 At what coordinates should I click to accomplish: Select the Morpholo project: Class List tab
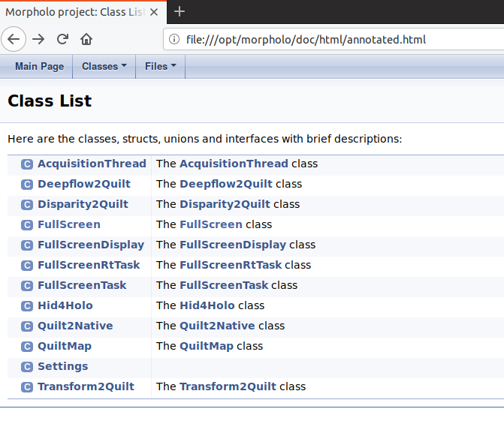click(x=83, y=12)
